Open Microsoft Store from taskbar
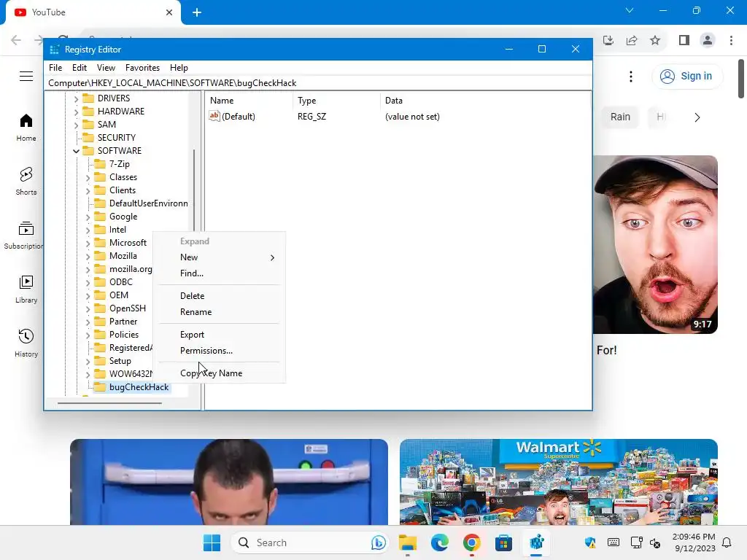The height and width of the screenshot is (560, 747). click(503, 542)
